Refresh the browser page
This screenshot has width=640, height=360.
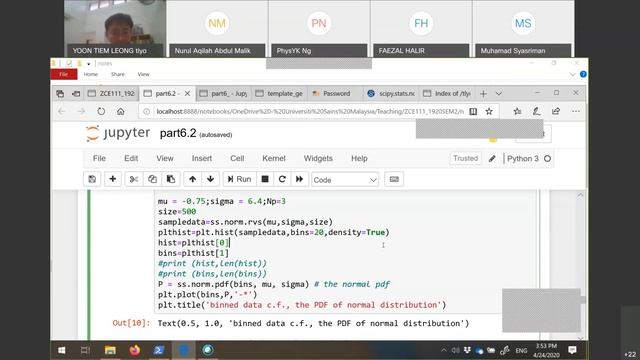101,111
